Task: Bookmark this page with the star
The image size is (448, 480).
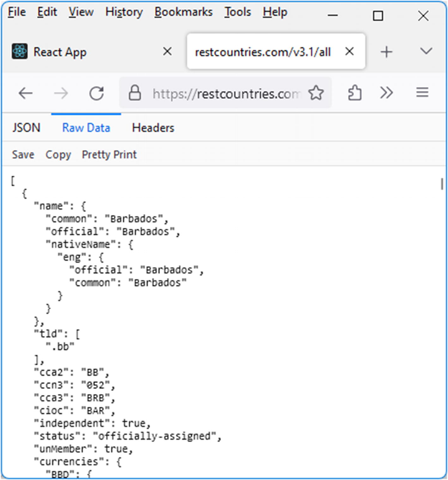Action: (x=316, y=93)
